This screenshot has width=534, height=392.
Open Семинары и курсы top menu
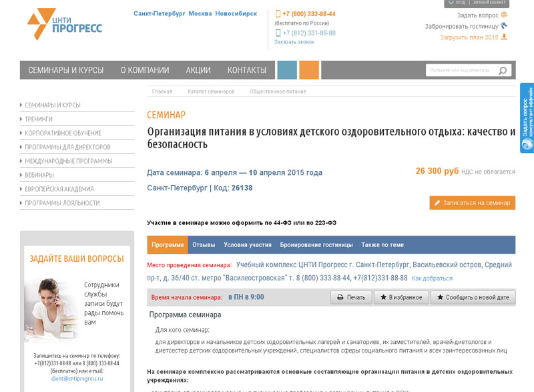click(x=65, y=70)
